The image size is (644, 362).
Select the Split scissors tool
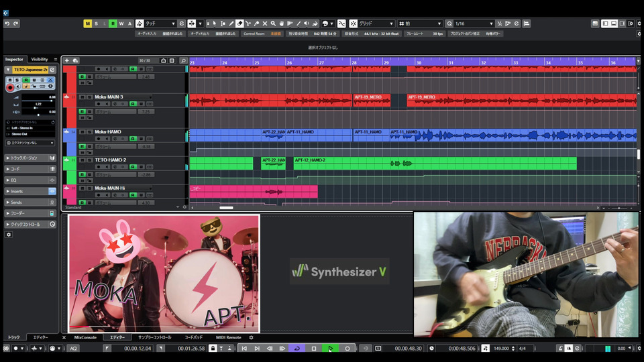click(x=248, y=24)
